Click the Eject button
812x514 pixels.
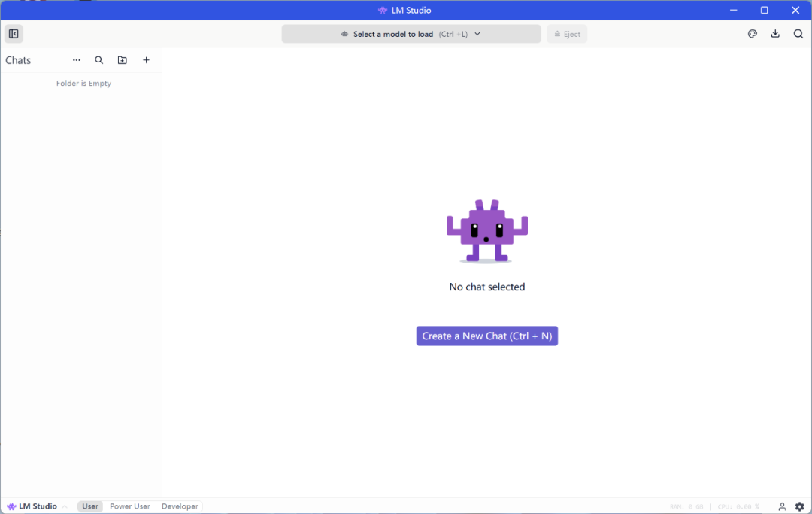point(567,34)
